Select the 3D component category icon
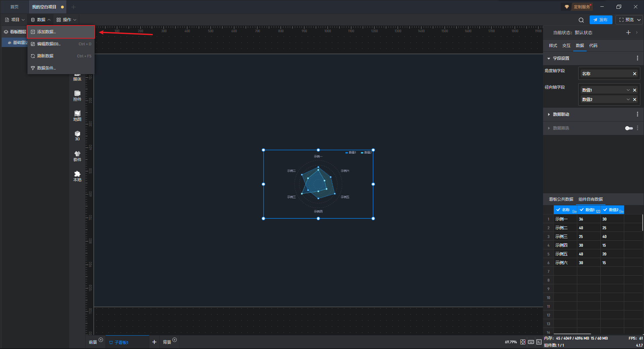 click(77, 135)
